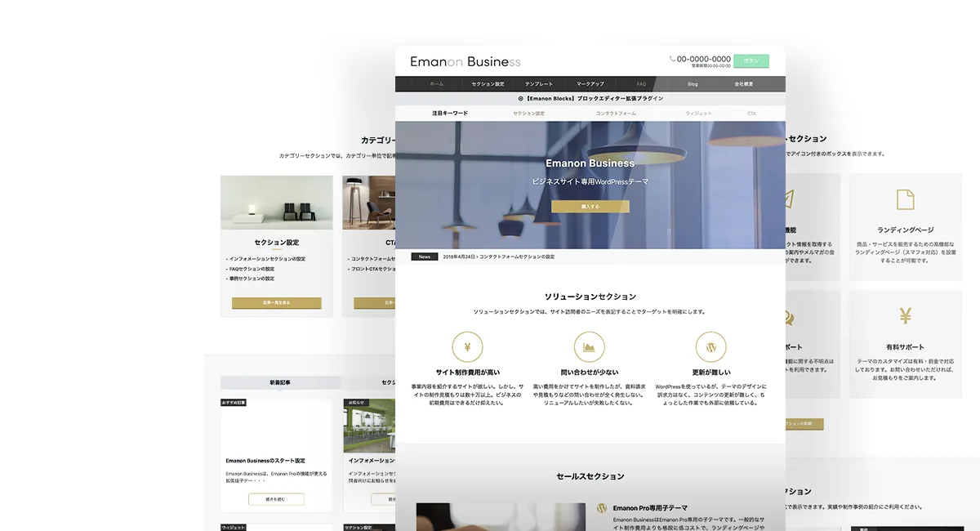Click the yen circle icon above サイト制作費用が高い
The image size is (980, 531).
coord(467,346)
